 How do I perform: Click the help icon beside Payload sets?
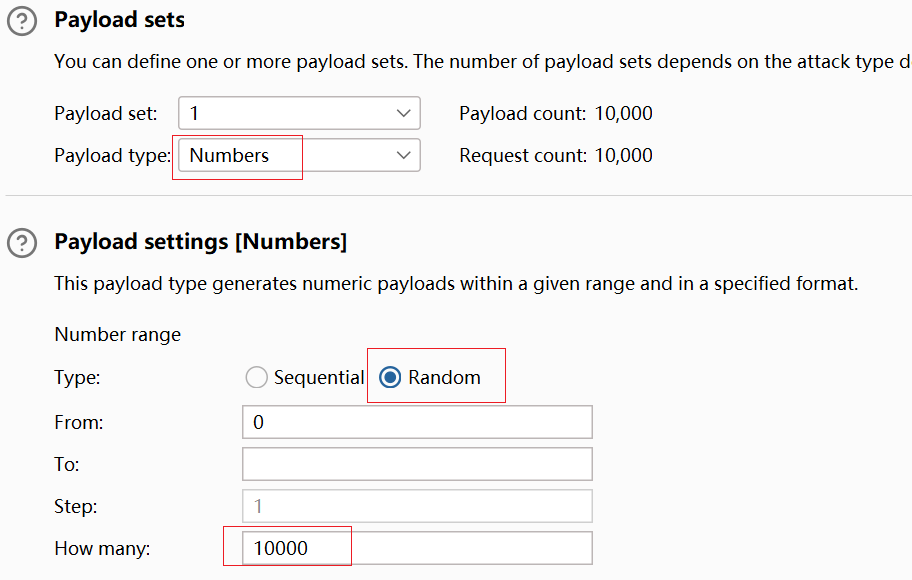click(x=22, y=21)
